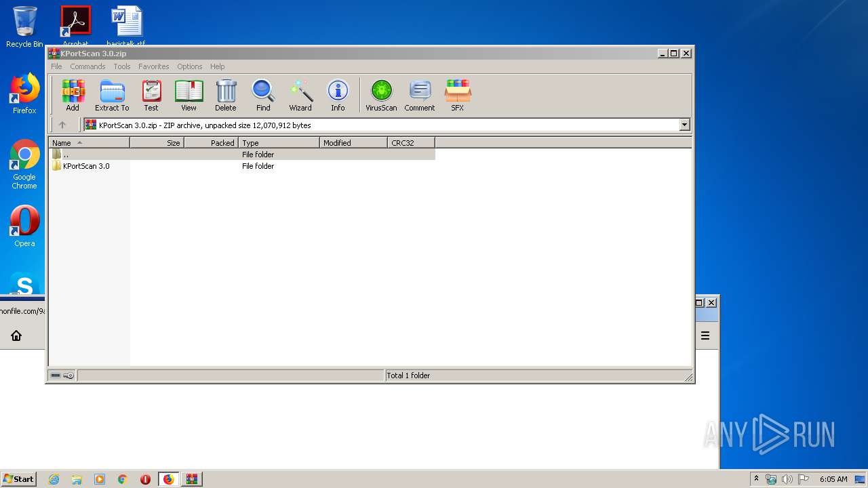The image size is (868, 488).
Task: Open the Help menu
Action: (x=217, y=66)
